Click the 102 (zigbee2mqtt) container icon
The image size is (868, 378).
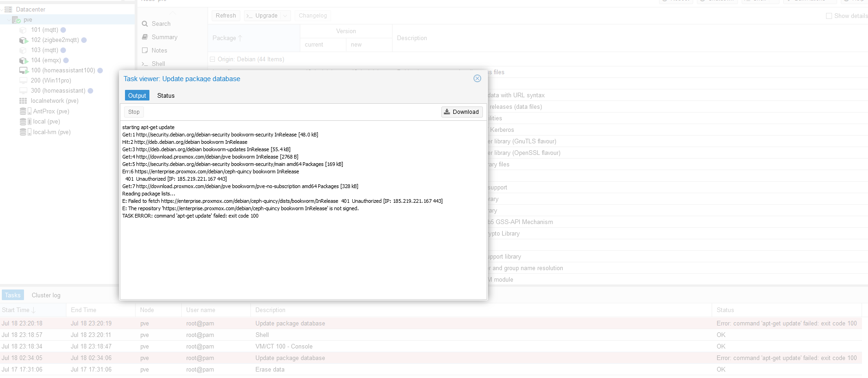[x=24, y=40]
